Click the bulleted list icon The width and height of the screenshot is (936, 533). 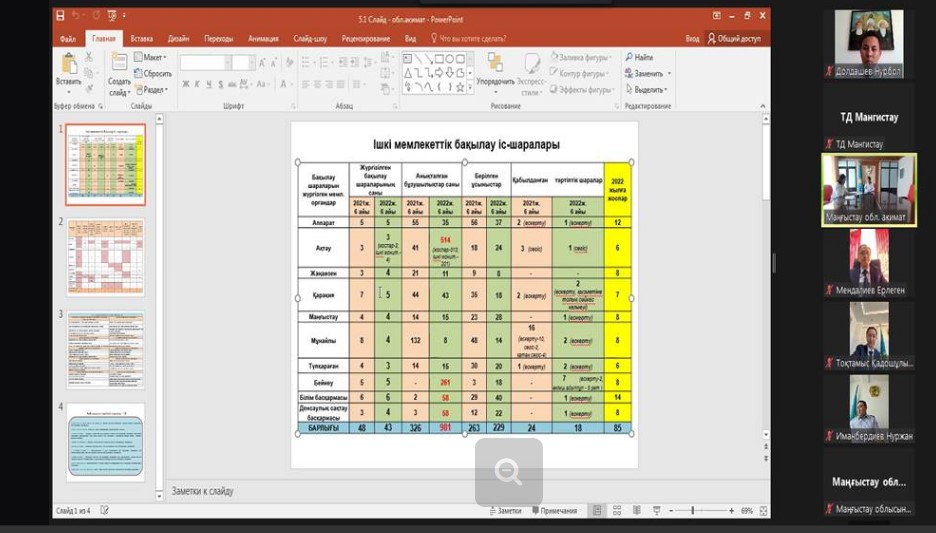point(306,63)
